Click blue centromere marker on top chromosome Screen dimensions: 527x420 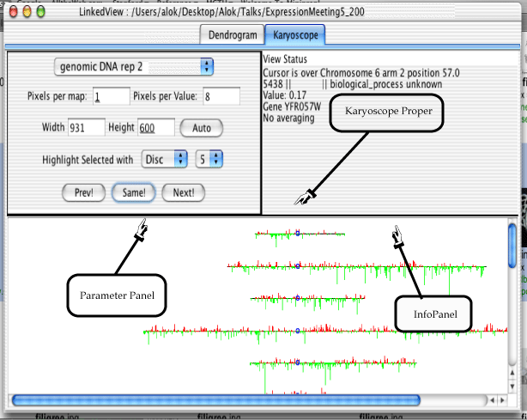click(298, 233)
